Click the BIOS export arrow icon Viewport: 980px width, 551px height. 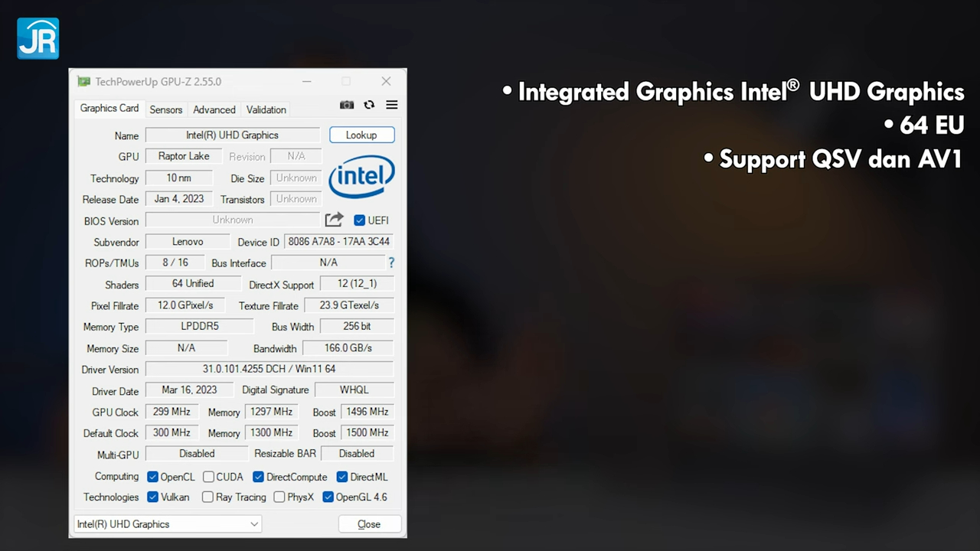[334, 220]
